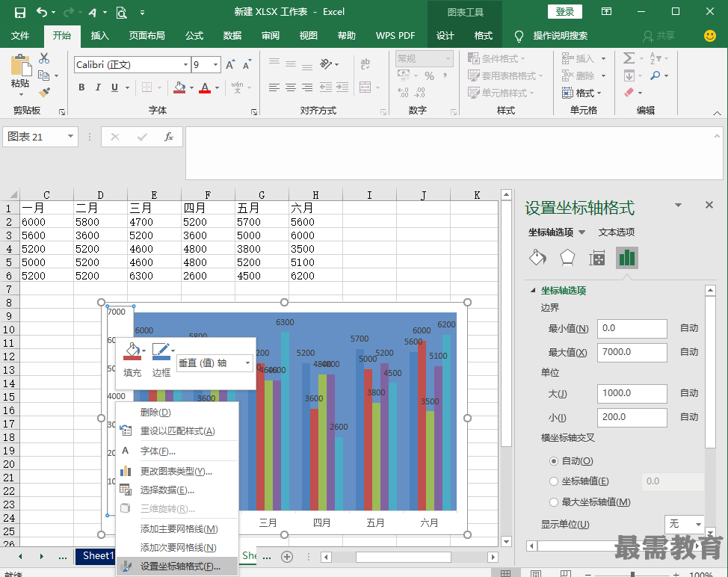This screenshot has height=577, width=728.
Task: Center align text horizontally
Action: click(x=291, y=87)
